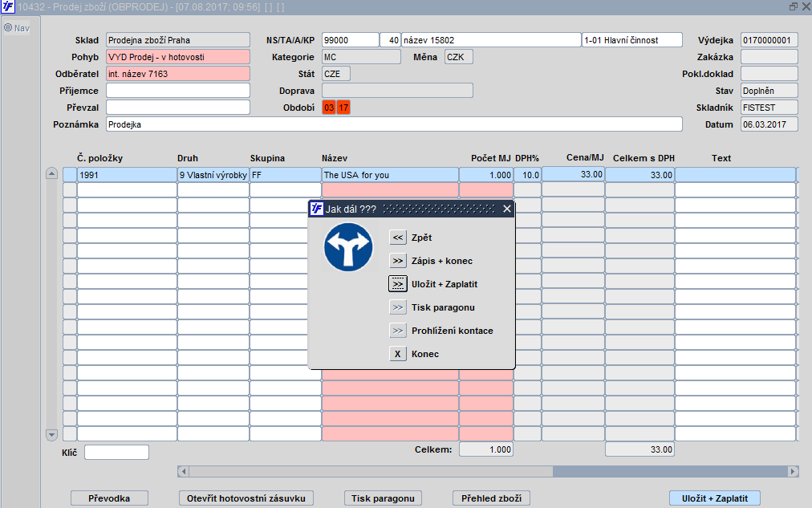Open Přehled zboží
The height and width of the screenshot is (508, 812).
(x=491, y=498)
